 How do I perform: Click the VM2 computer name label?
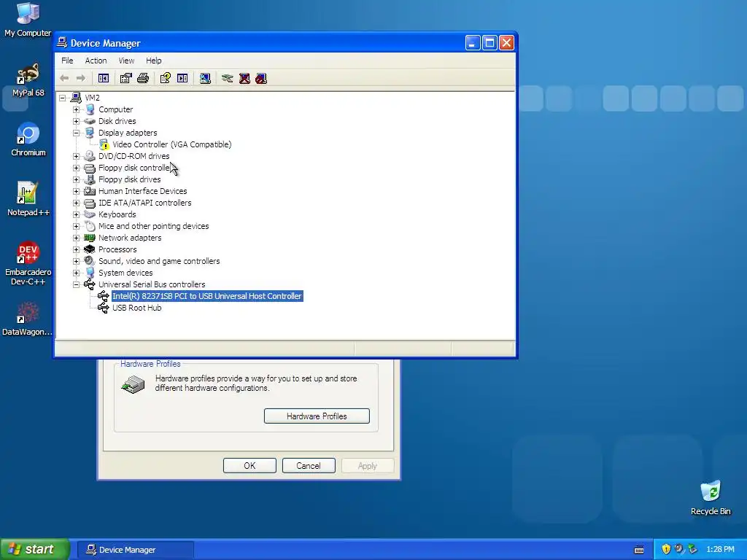pos(92,98)
